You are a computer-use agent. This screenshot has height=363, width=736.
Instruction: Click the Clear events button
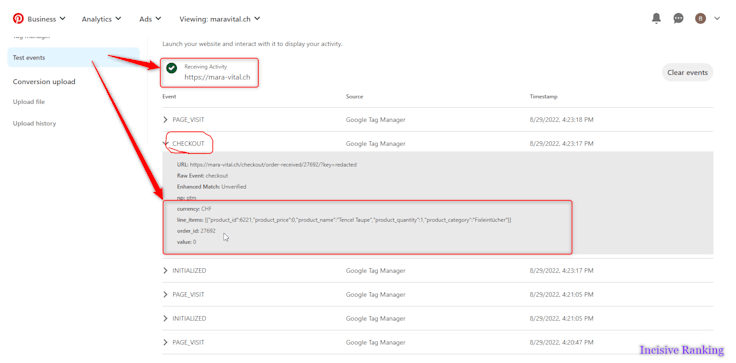(688, 73)
